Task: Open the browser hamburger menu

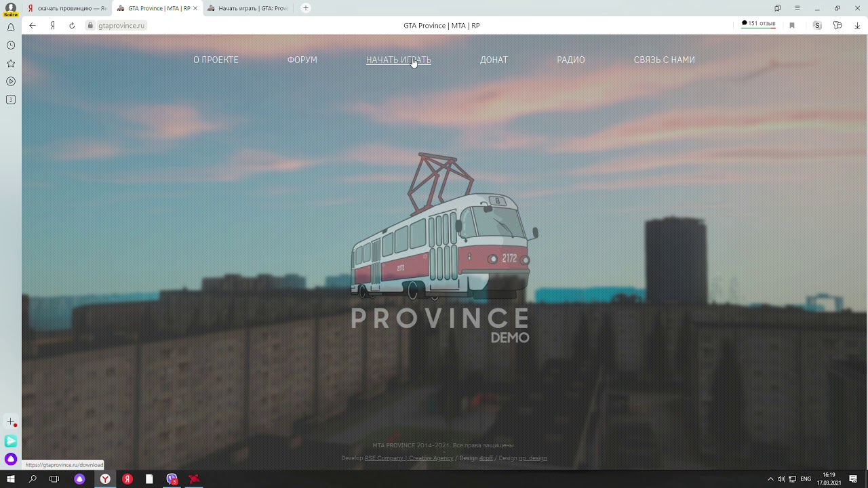Action: (797, 8)
